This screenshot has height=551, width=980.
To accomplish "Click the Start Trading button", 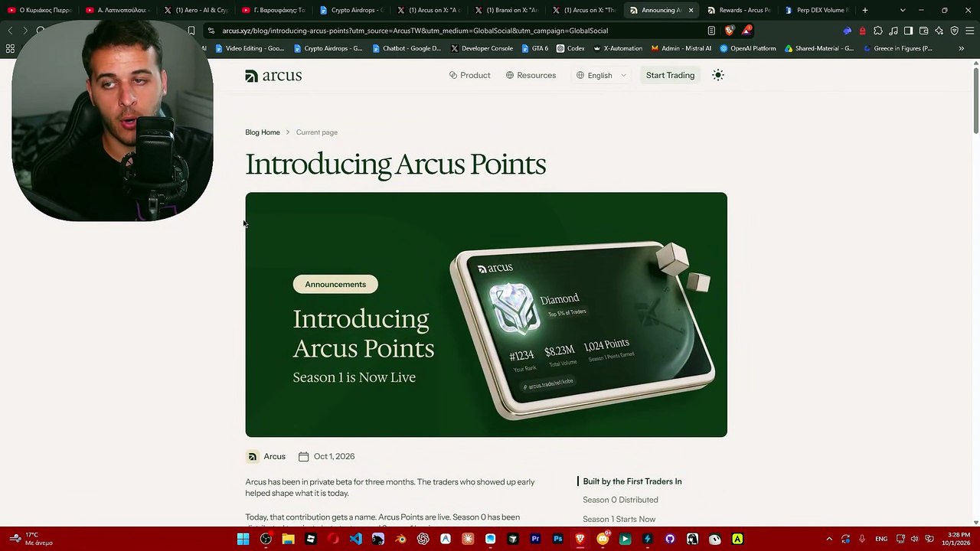I will [670, 75].
